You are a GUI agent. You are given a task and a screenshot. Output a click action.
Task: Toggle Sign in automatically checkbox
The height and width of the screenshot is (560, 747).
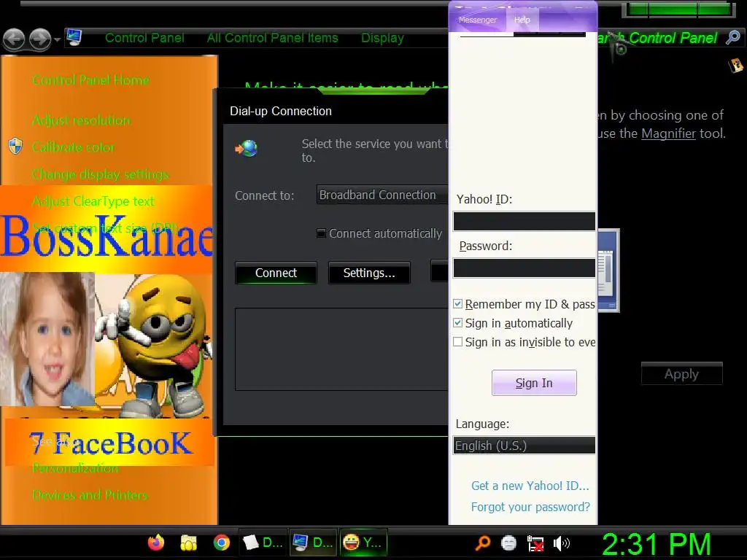tap(458, 323)
